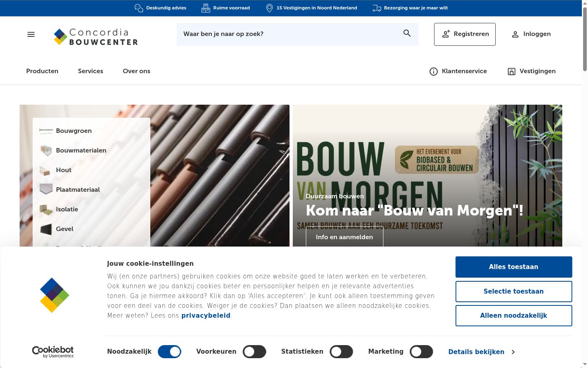Click the Klantenservice info icon

pos(434,72)
